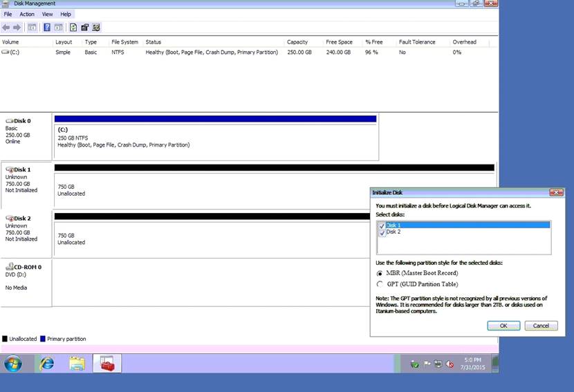
Task: Open Internet Explorer from the taskbar
Action: tap(47, 363)
